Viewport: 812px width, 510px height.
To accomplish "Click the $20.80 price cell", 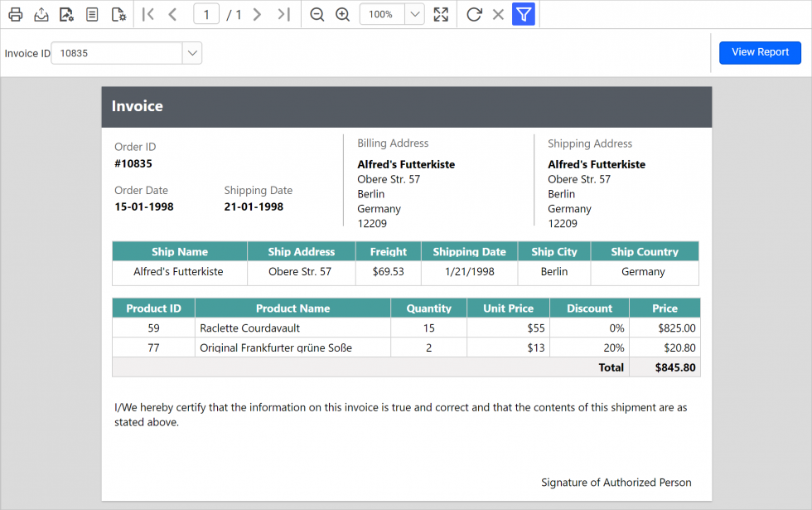I will point(665,347).
